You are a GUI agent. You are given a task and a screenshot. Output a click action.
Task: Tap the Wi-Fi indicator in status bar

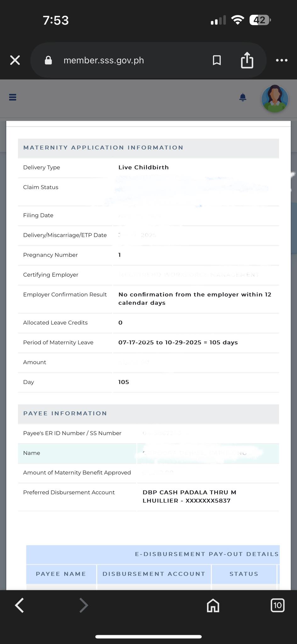(x=238, y=20)
